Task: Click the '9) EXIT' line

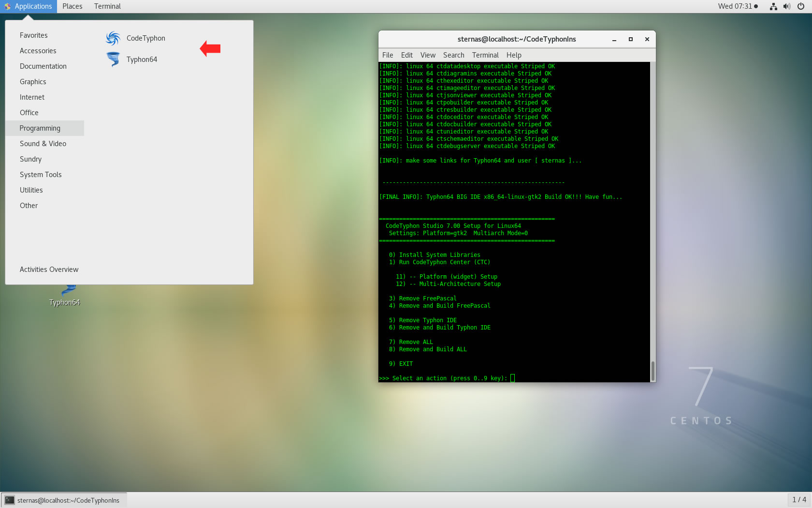Action: (x=401, y=364)
